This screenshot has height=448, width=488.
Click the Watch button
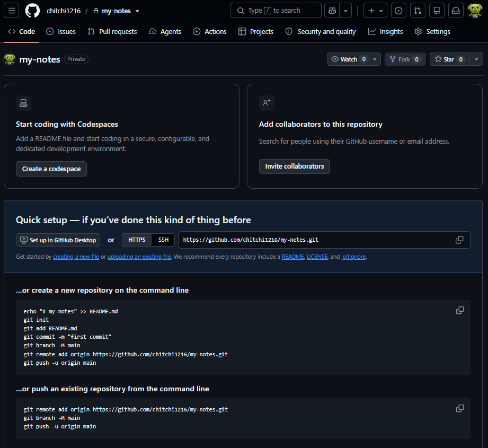(x=348, y=59)
